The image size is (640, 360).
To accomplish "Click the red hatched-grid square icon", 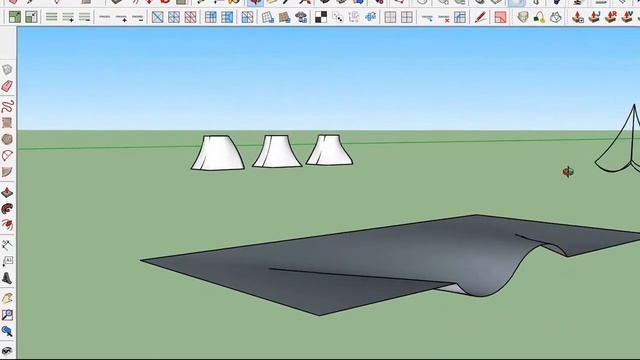I will click(190, 17).
